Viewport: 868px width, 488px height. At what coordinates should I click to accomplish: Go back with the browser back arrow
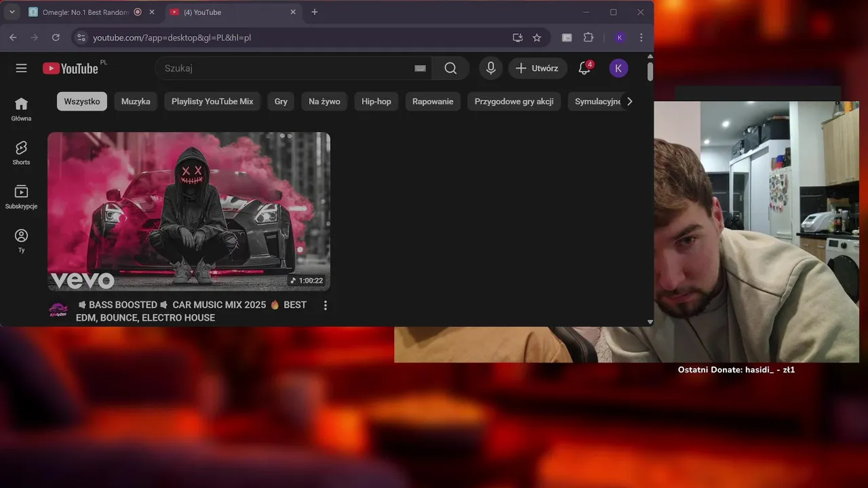[x=13, y=38]
